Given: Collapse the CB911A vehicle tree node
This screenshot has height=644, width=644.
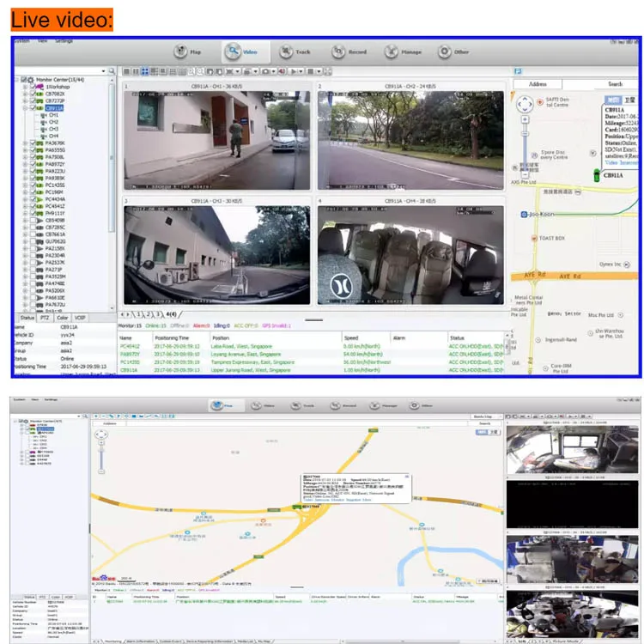Looking at the screenshot, I should pos(25,108).
